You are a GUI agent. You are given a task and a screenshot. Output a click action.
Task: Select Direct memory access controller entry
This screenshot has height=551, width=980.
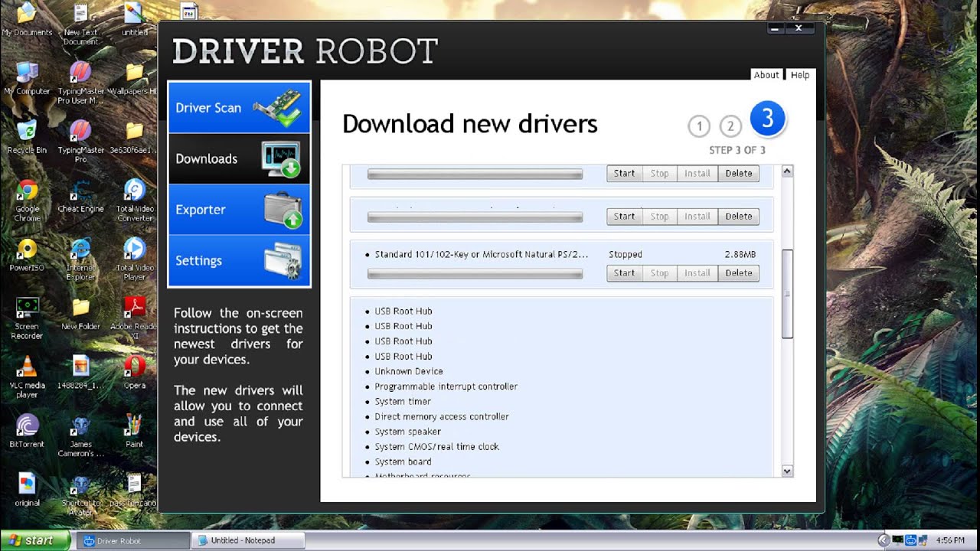tap(442, 417)
